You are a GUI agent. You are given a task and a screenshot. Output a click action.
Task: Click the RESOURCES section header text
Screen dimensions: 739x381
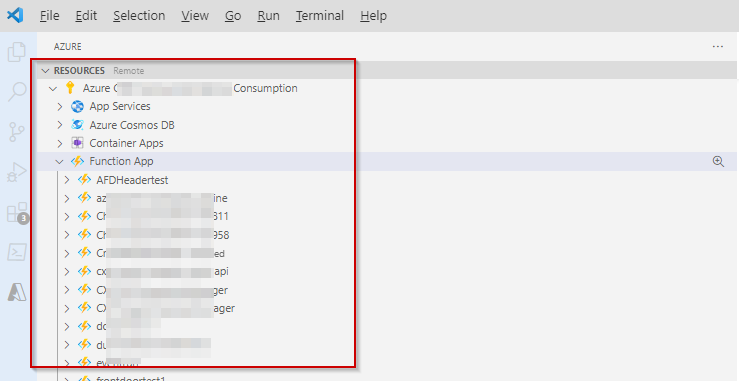(x=79, y=71)
